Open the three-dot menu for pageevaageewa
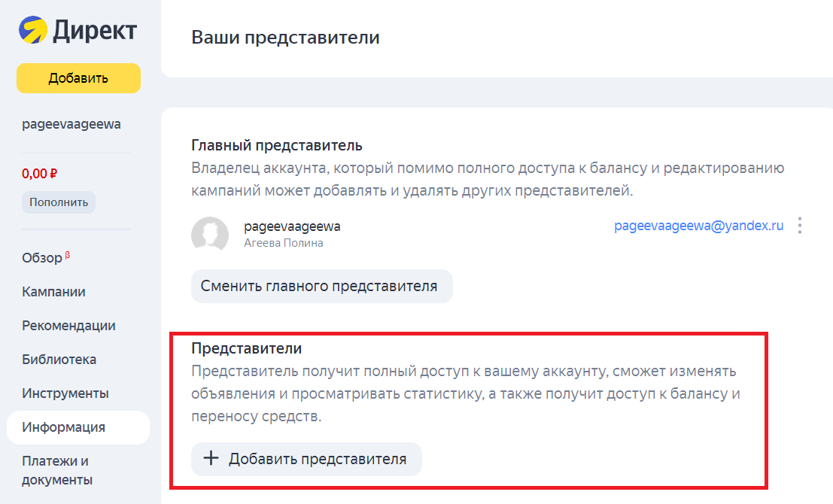833x504 pixels. [x=800, y=226]
